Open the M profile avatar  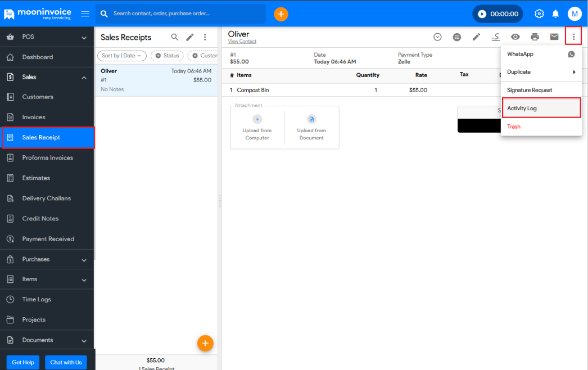point(574,14)
